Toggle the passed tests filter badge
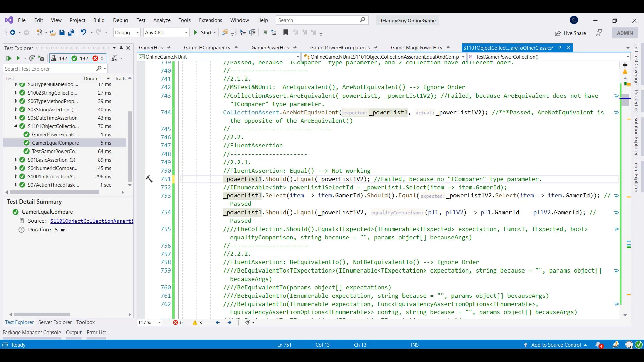The image size is (644, 362). 80,58
